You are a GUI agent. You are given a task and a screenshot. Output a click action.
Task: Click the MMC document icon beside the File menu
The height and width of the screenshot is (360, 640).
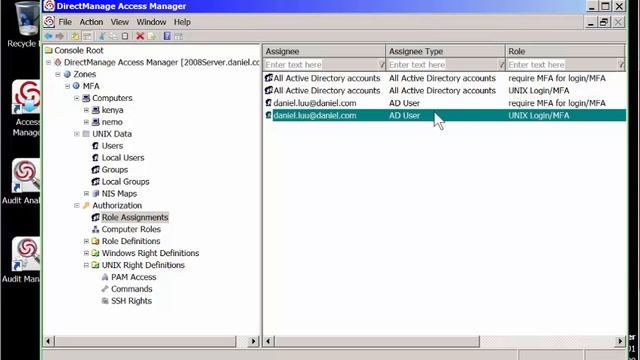point(49,22)
